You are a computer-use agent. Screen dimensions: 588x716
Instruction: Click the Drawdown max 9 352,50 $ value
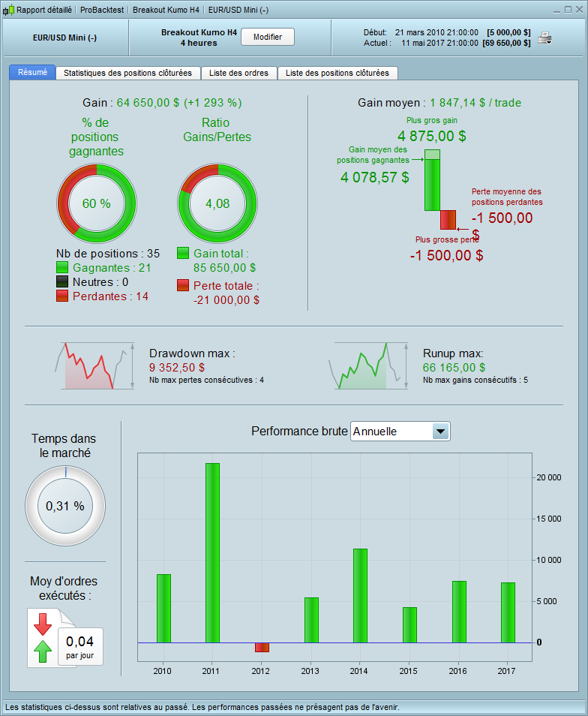pos(177,368)
